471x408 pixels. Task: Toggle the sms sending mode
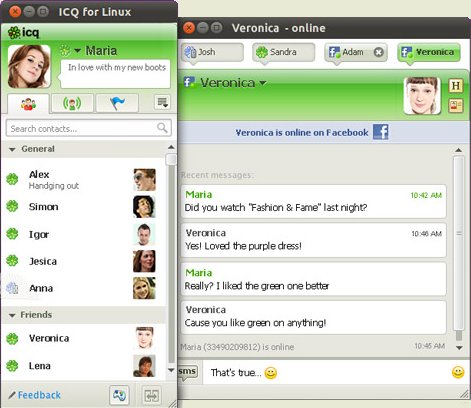pyautogui.click(x=188, y=372)
